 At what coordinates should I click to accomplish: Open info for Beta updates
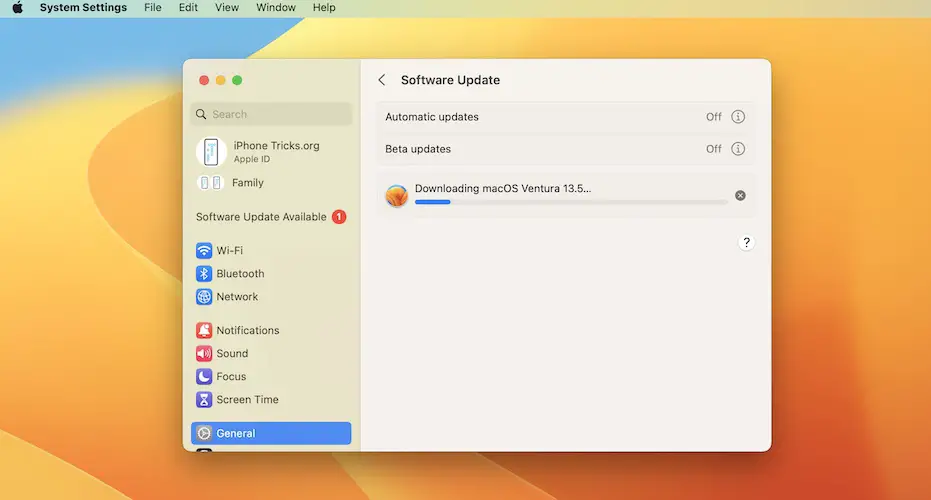738,149
